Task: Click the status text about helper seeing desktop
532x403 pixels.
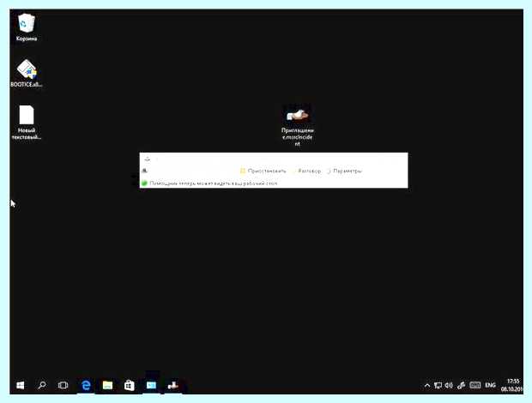Action: [214, 183]
